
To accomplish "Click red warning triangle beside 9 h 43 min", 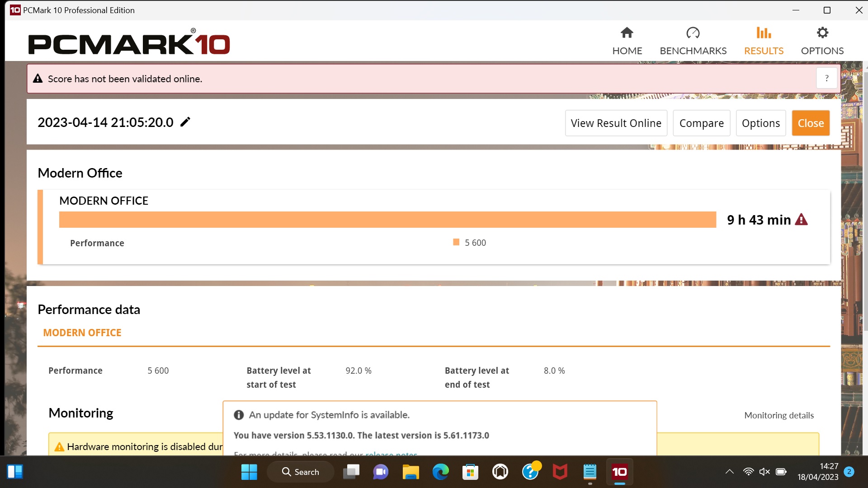I will point(801,220).
